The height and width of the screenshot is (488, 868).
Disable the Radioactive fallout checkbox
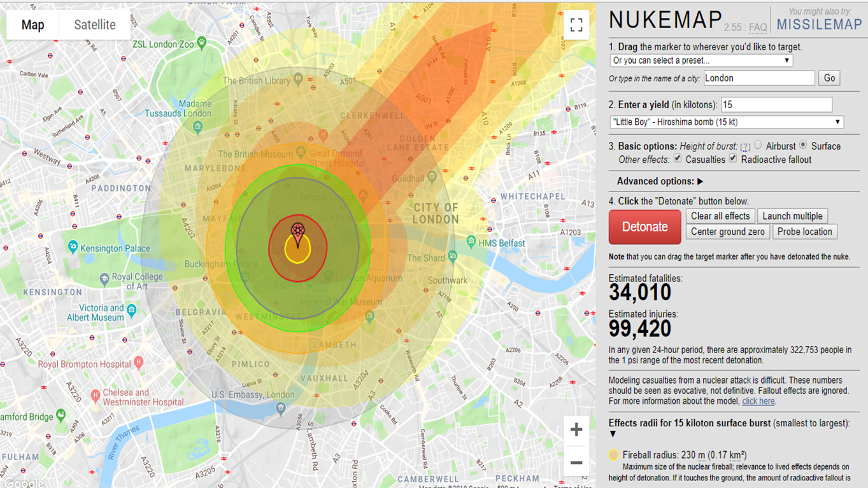click(732, 158)
